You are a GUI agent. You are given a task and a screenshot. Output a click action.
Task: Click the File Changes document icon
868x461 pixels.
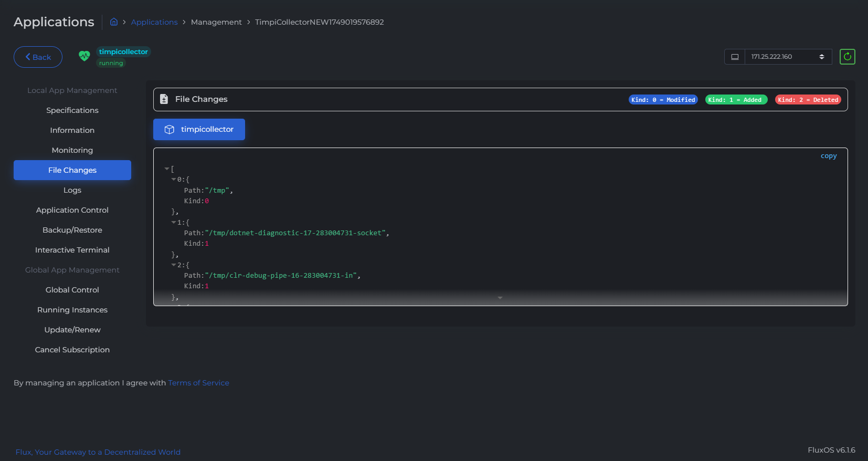click(x=164, y=99)
